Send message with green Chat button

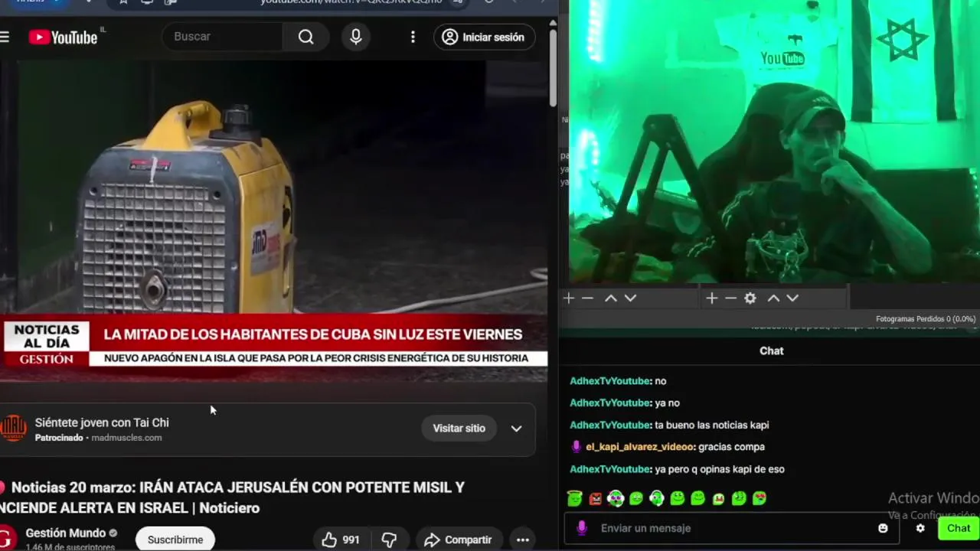click(x=959, y=528)
